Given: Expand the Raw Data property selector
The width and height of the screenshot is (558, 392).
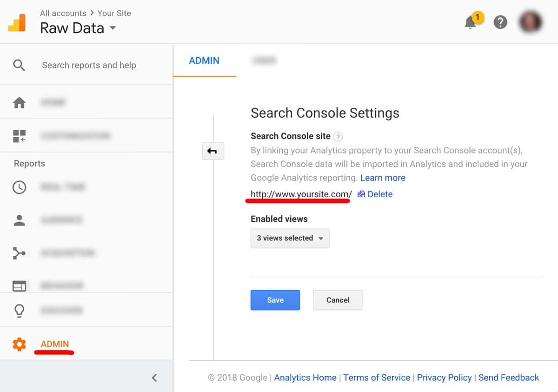Looking at the screenshot, I should (112, 28).
